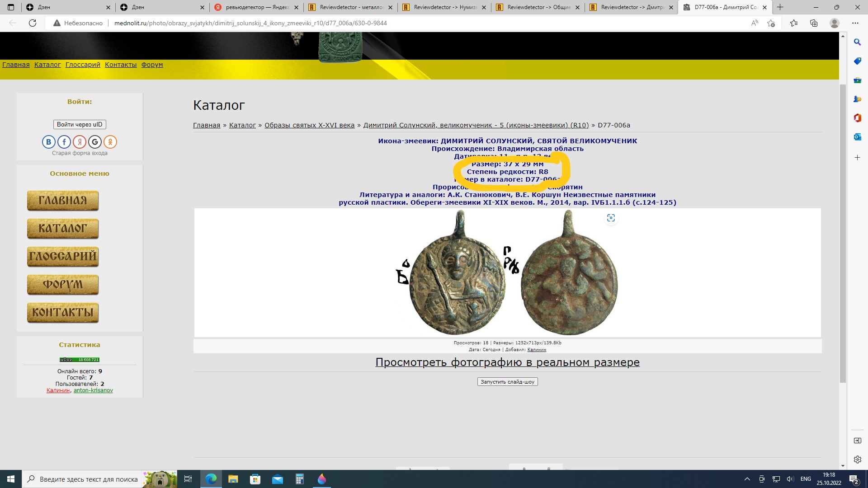Click the VK social login icon
868x488 pixels.
coord(49,142)
